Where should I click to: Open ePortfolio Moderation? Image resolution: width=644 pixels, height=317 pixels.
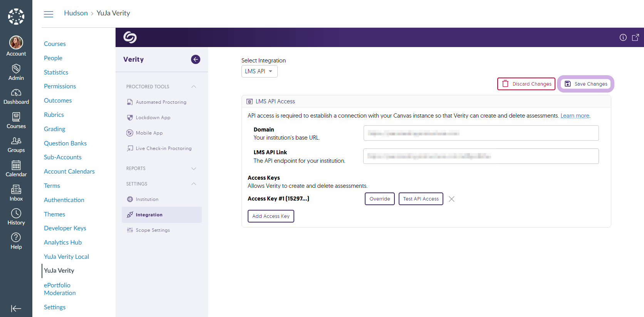60,289
